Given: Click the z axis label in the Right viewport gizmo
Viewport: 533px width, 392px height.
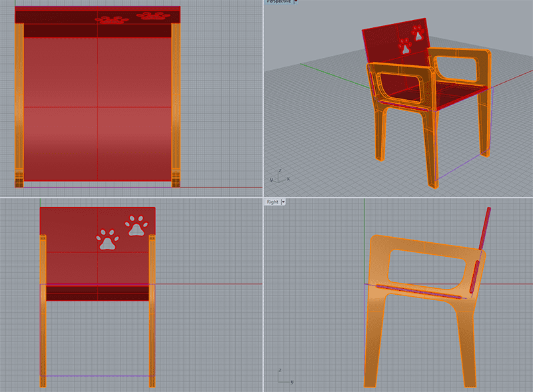Looking at the screenshot, I should point(280,370).
